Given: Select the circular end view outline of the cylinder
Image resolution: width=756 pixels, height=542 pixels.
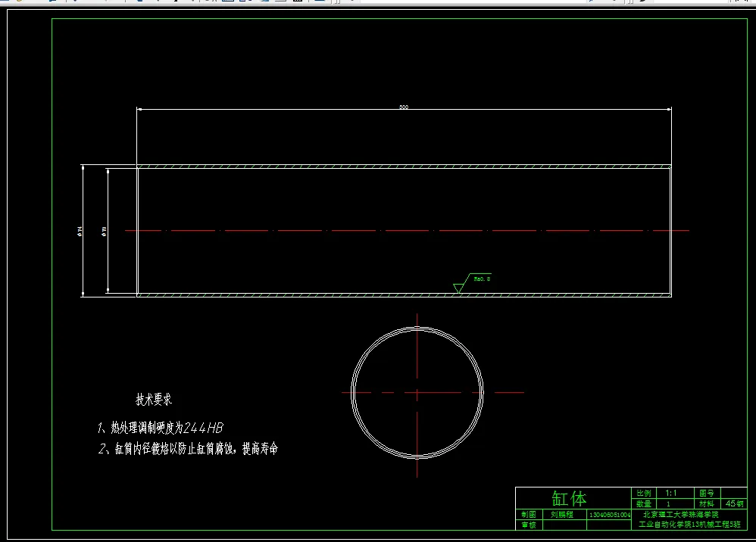Looking at the screenshot, I should click(417, 393).
